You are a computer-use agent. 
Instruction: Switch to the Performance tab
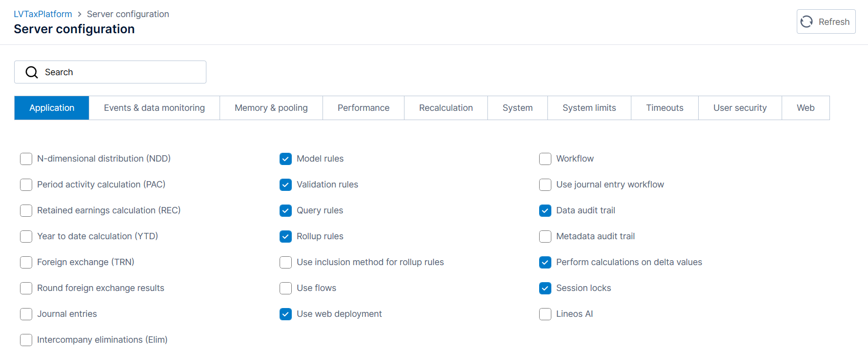[x=363, y=108]
